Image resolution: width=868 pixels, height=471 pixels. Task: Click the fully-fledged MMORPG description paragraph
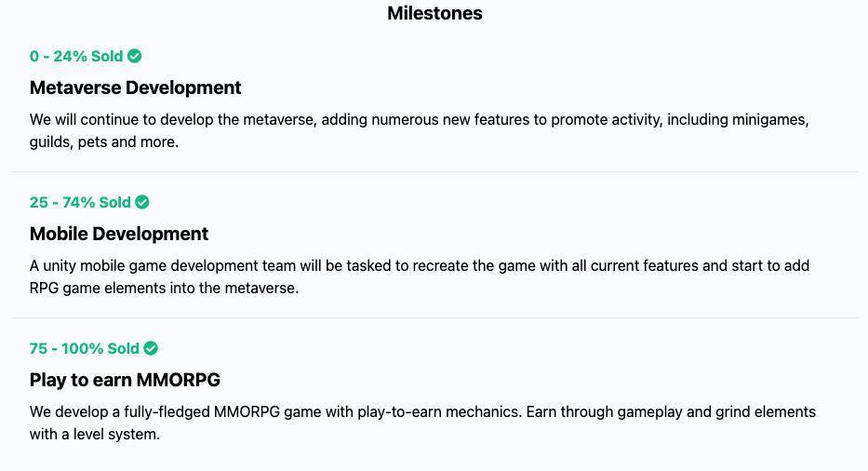tap(423, 424)
